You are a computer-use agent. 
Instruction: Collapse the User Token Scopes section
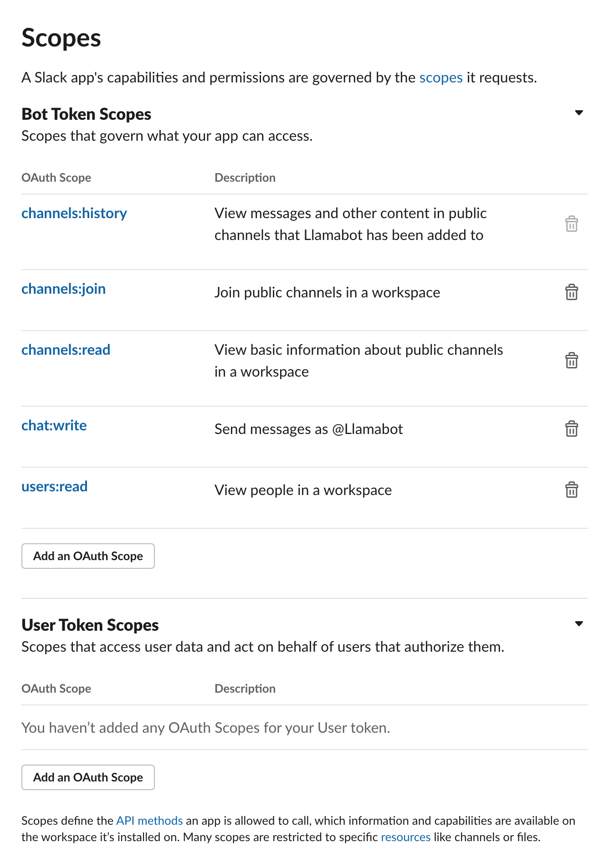click(579, 624)
